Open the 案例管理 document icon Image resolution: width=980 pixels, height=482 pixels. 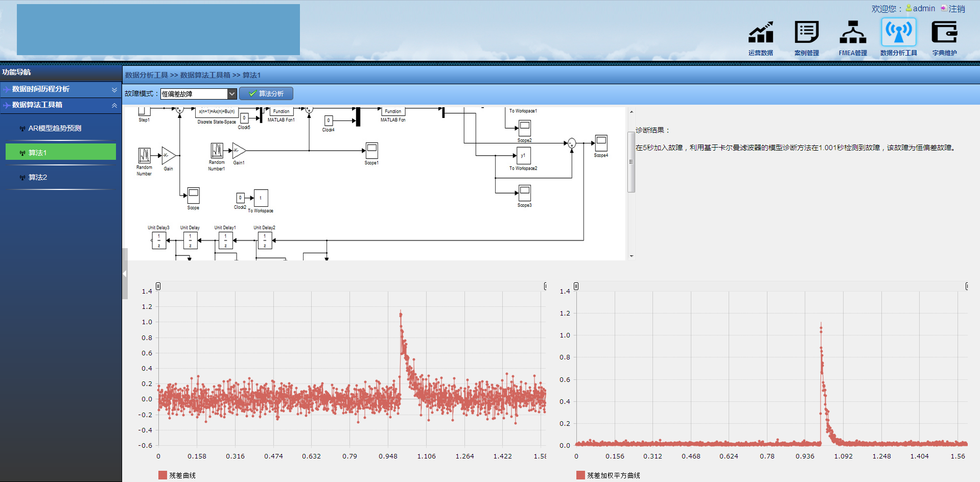(806, 33)
